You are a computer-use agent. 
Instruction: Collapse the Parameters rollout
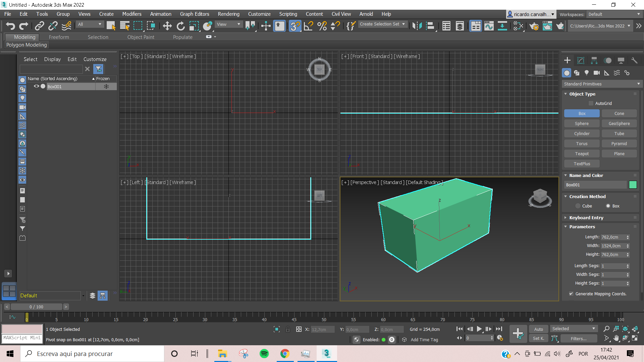coord(582,227)
